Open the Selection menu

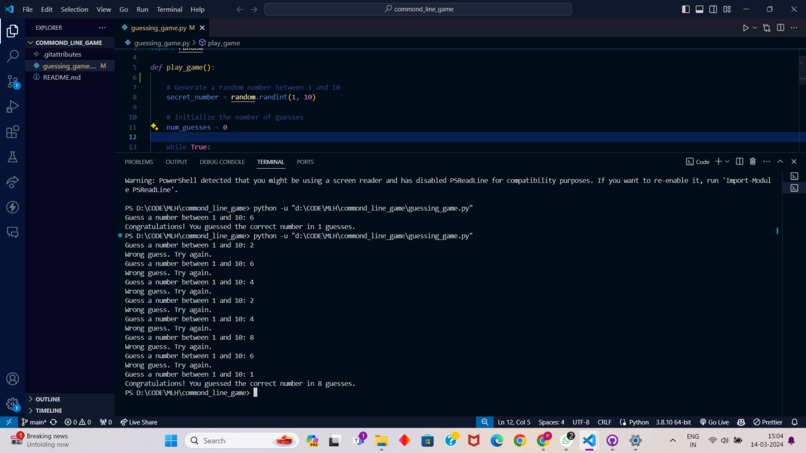[x=74, y=9]
